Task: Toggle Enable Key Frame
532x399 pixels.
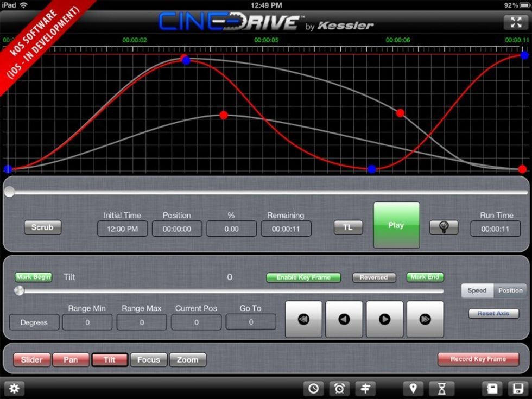Action: pyautogui.click(x=303, y=277)
